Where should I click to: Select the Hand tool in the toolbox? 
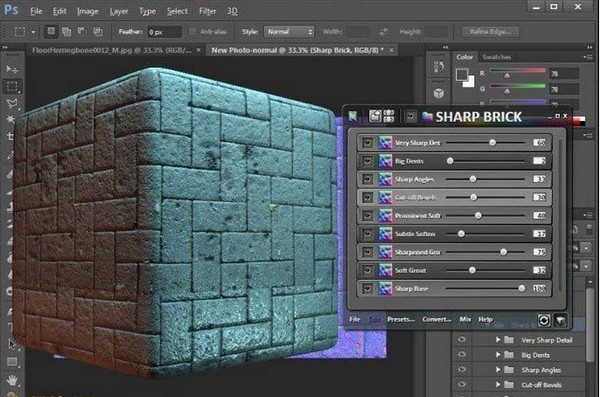tap(12, 380)
